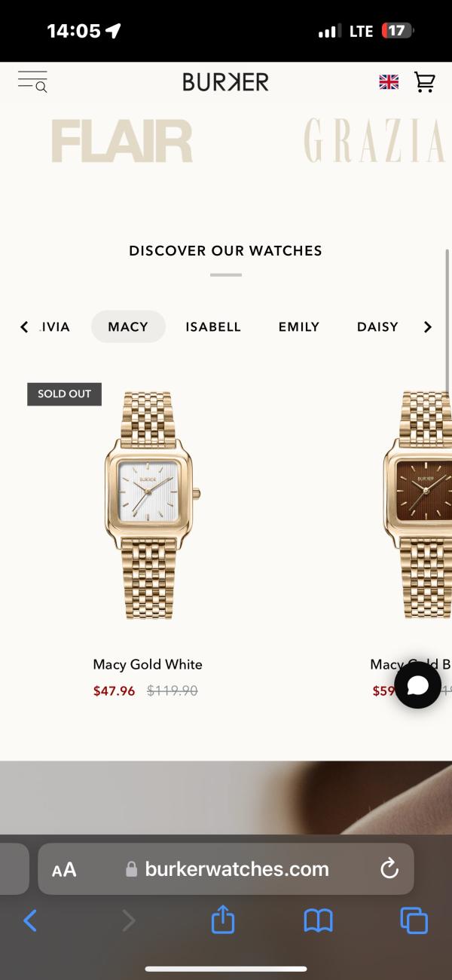Open the hamburger search menu icon
The width and height of the screenshot is (452, 980).
click(x=32, y=81)
